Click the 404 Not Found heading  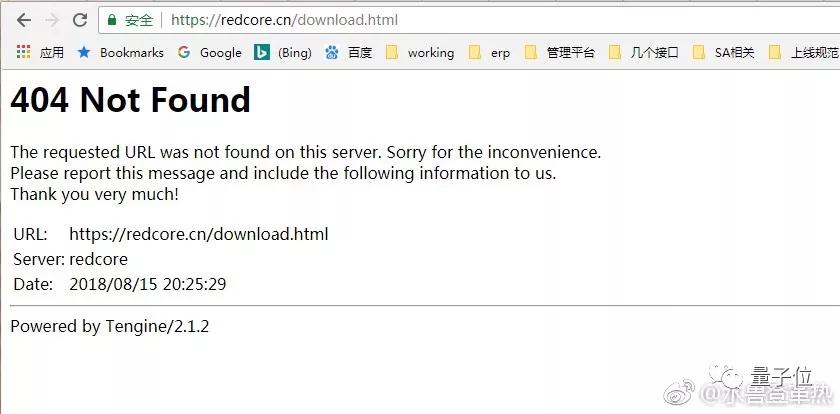point(130,100)
